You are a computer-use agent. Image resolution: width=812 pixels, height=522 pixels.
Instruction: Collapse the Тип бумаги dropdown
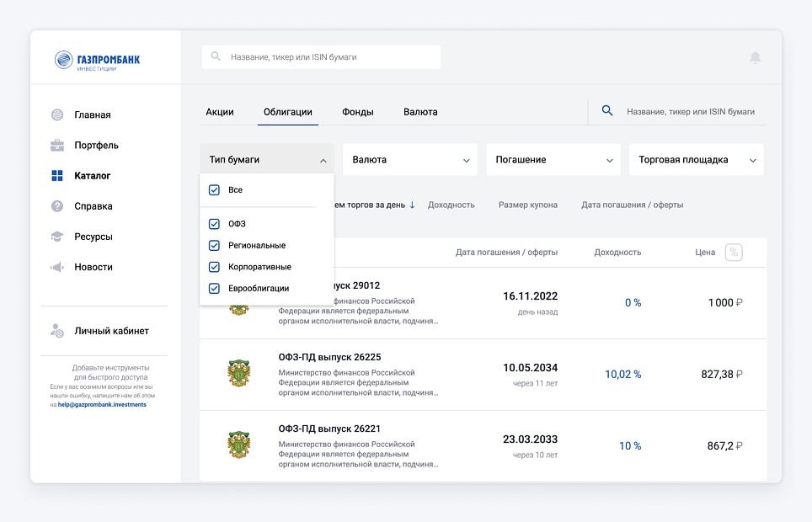click(x=267, y=159)
